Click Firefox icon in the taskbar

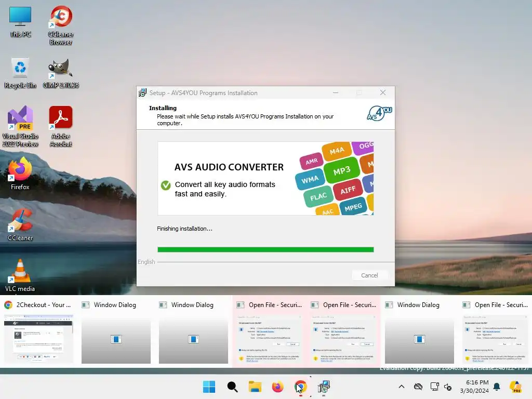277,387
